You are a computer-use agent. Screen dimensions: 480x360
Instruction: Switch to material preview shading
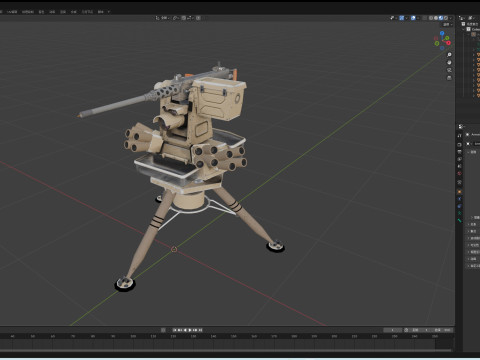[441, 18]
